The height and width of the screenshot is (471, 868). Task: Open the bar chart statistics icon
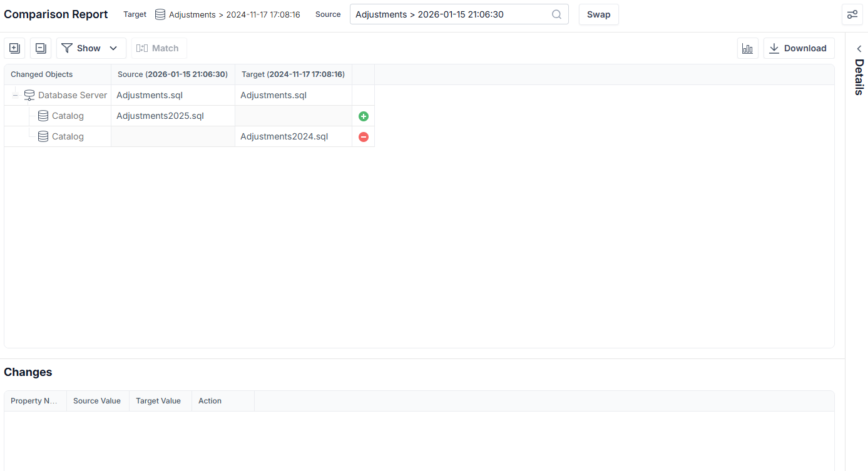[x=748, y=48]
